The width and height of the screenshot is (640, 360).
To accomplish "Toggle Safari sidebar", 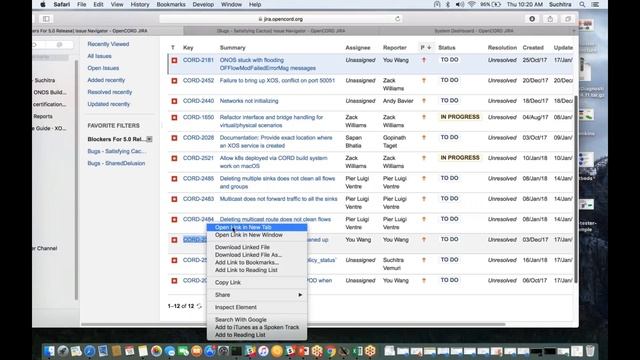I will point(46,19).
